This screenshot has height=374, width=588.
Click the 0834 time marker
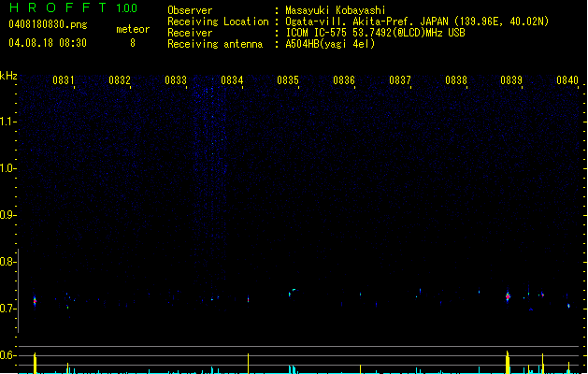(x=232, y=80)
